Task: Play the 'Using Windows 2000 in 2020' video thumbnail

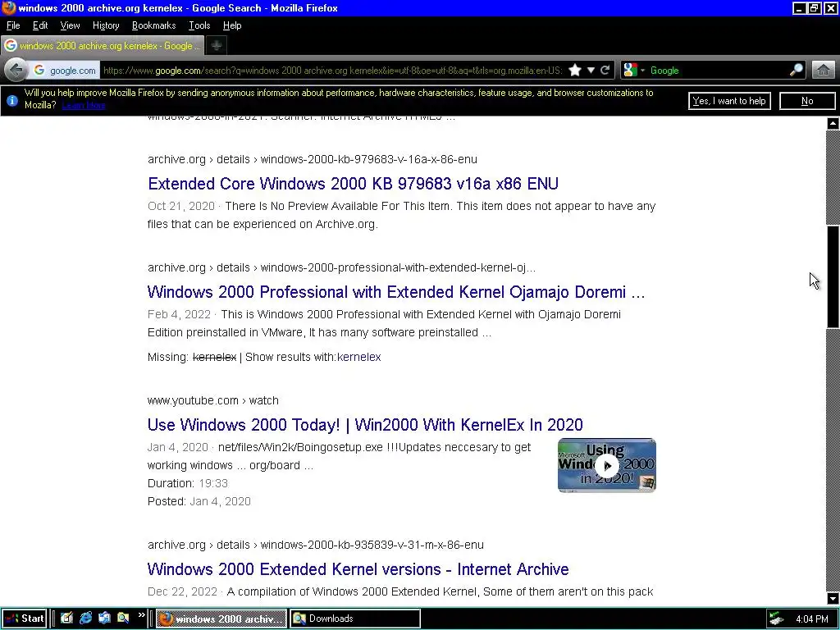Action: 607,466
